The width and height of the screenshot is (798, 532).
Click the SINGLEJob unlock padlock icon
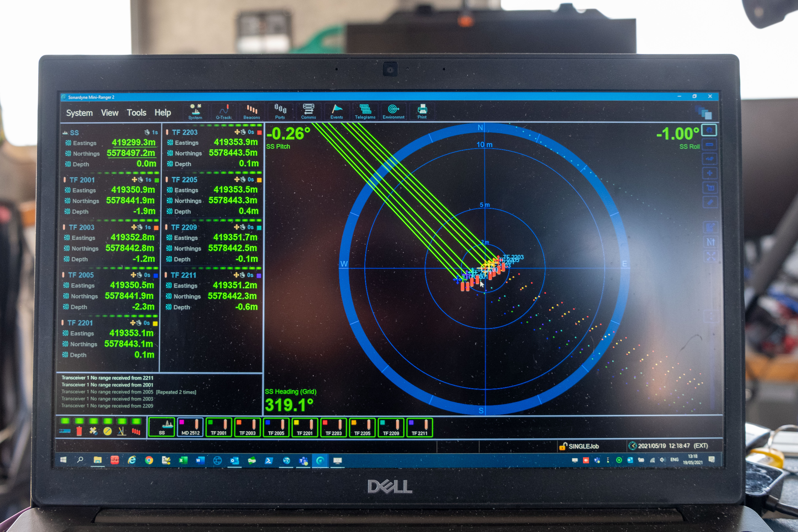[563, 446]
